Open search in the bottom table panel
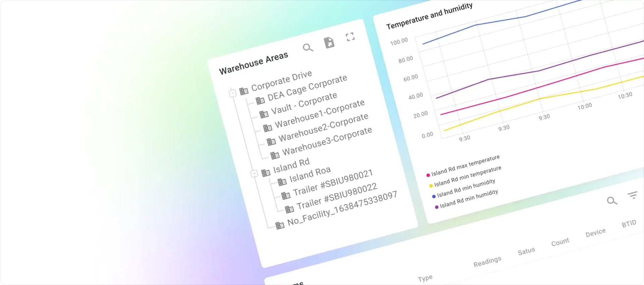This screenshot has width=644, height=285. pos(612,201)
